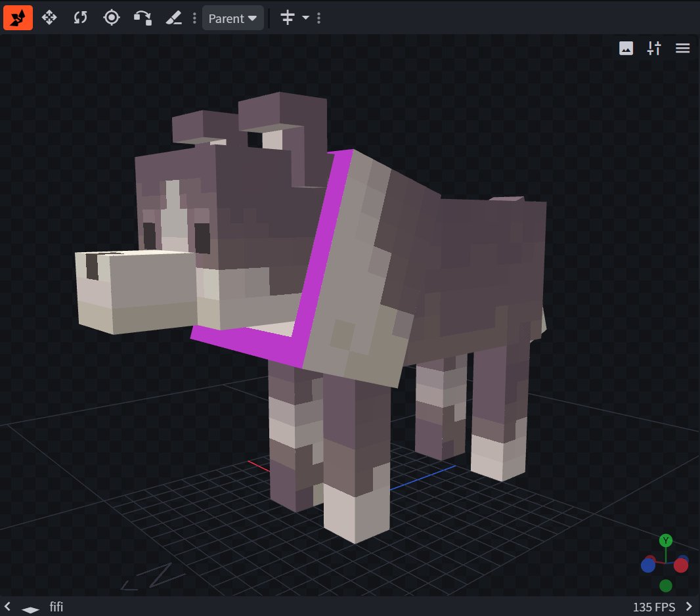Select the Pivot tool target icon
This screenshot has width=700, height=616.
click(x=112, y=18)
